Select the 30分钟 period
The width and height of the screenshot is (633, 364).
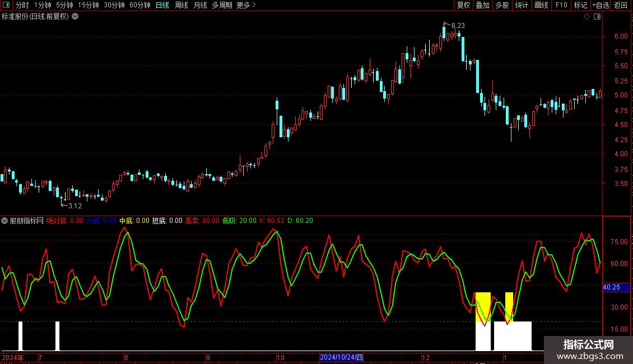pyautogui.click(x=114, y=5)
